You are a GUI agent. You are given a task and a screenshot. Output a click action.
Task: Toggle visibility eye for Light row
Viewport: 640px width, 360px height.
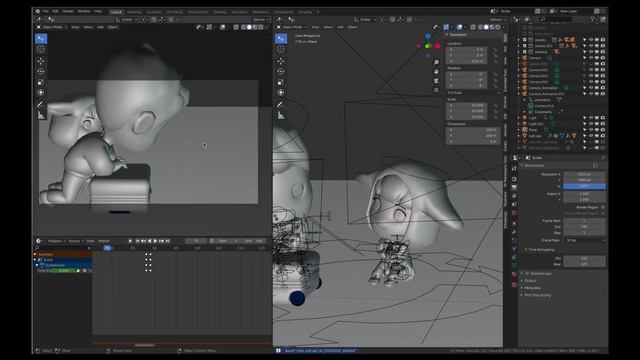[x=591, y=118]
